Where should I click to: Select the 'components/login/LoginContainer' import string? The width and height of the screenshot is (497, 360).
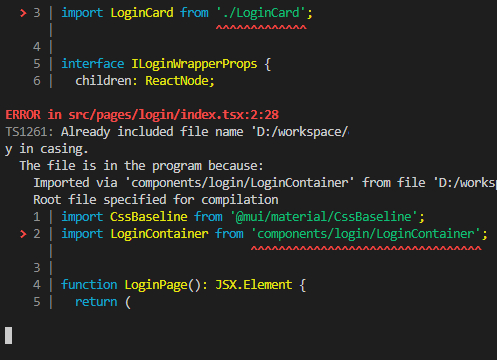[x=366, y=234]
